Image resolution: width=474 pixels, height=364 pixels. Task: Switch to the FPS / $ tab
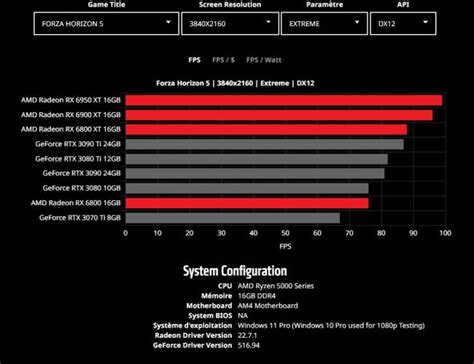click(x=224, y=60)
